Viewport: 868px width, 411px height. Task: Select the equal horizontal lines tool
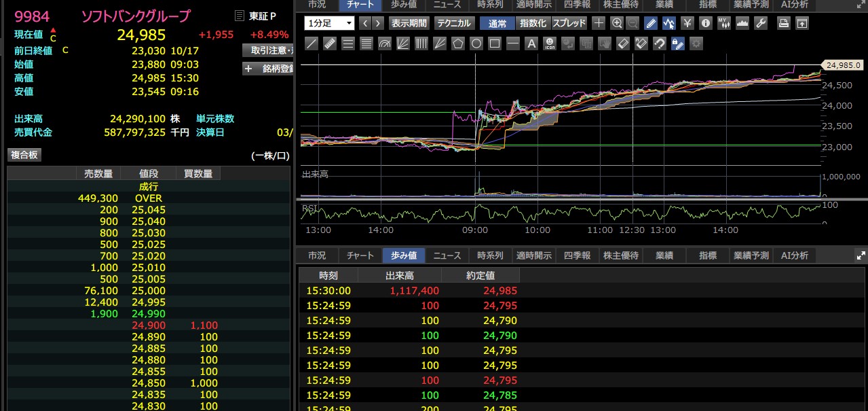pyautogui.click(x=348, y=43)
